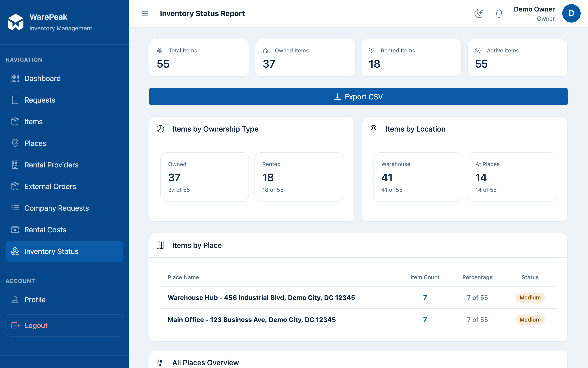
Task: Click the Status column header
Action: tap(530, 277)
